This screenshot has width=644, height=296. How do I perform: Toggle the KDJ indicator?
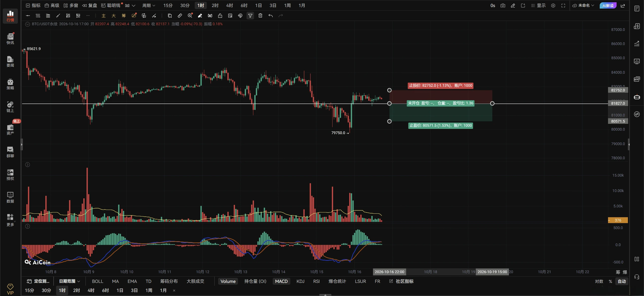tap(300, 281)
